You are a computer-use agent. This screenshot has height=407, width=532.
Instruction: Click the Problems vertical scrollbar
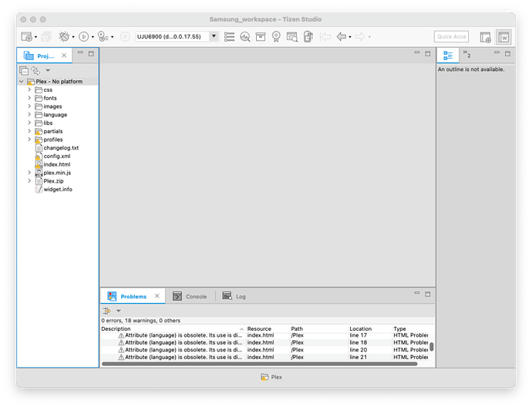pyautogui.click(x=432, y=347)
